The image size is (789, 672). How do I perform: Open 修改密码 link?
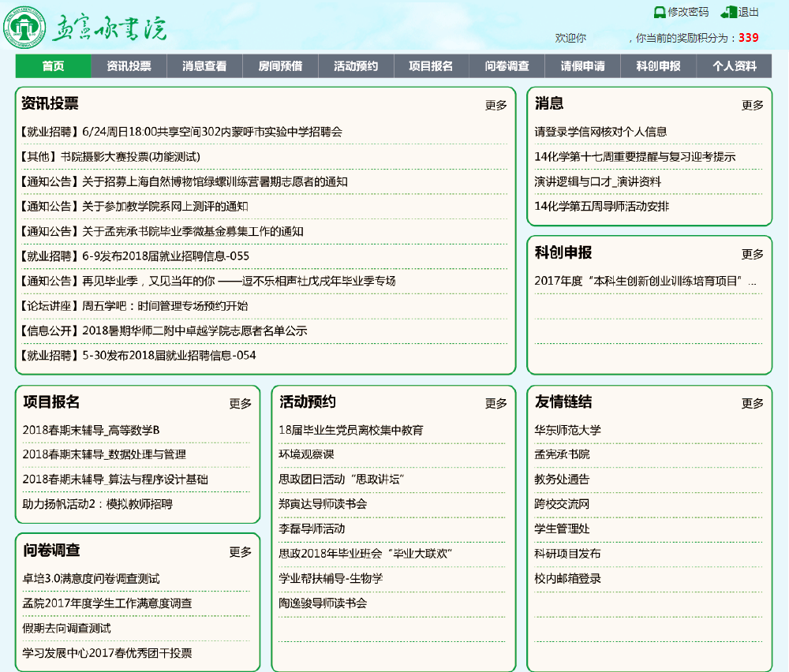click(687, 12)
